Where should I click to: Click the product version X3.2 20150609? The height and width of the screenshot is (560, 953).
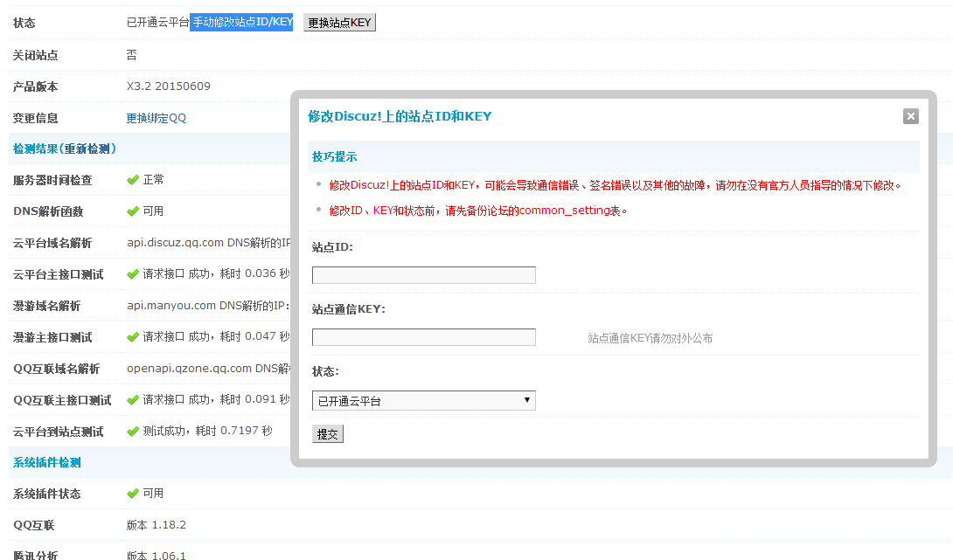pyautogui.click(x=169, y=86)
